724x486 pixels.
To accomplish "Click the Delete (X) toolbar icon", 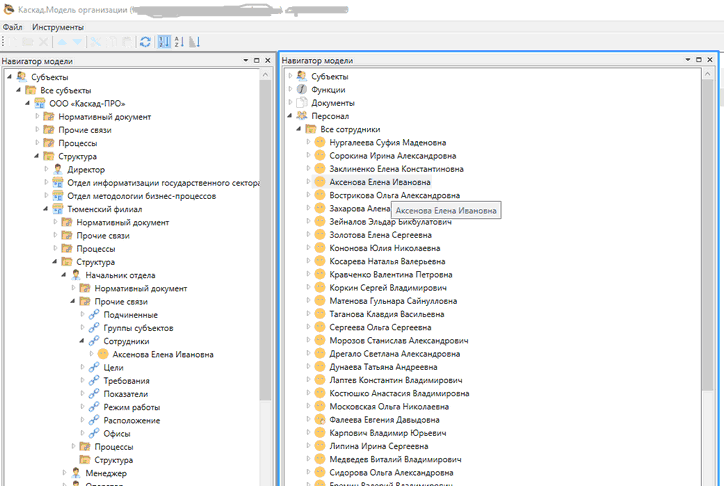I will pos(43,42).
